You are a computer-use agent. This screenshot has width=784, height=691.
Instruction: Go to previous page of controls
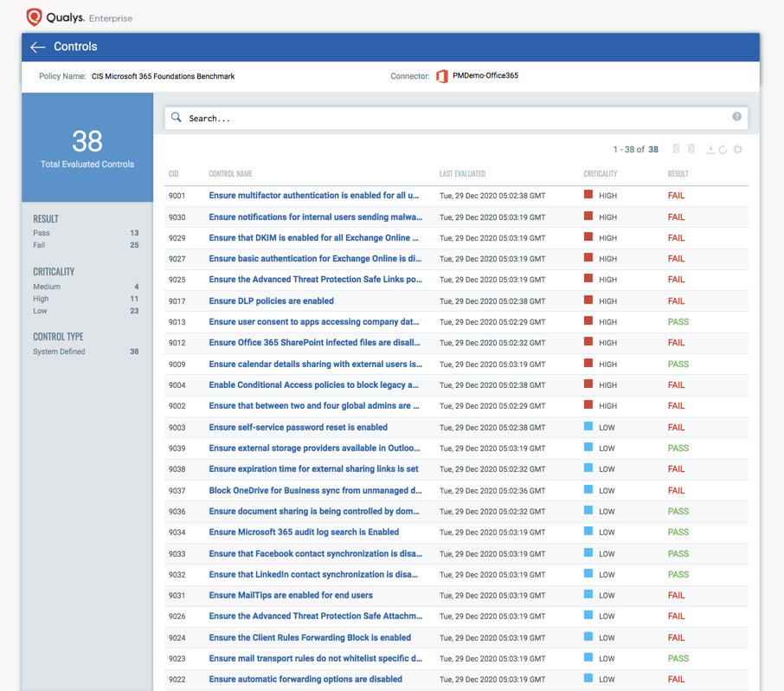point(676,149)
